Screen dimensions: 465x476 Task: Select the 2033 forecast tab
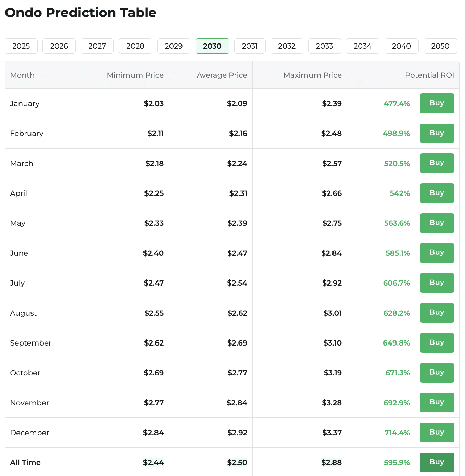coord(324,46)
